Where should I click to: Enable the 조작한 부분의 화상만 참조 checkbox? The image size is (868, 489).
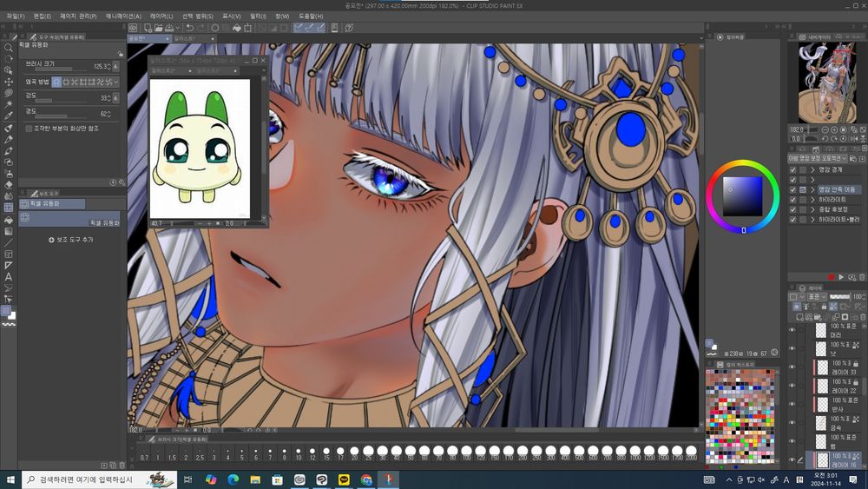(x=29, y=129)
